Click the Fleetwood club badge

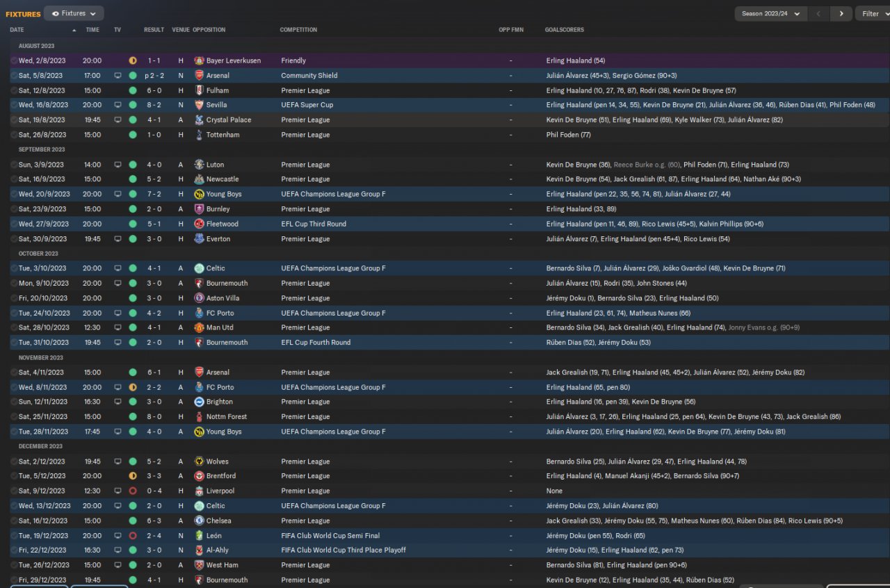pyautogui.click(x=199, y=224)
